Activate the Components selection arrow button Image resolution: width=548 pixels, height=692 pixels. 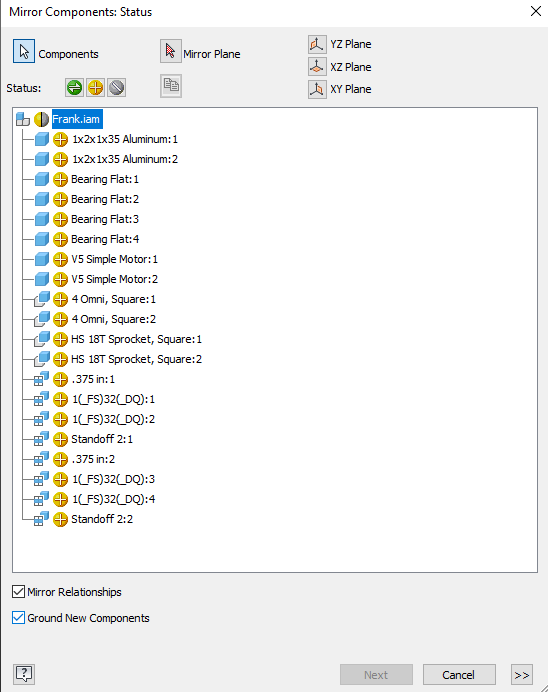24,51
